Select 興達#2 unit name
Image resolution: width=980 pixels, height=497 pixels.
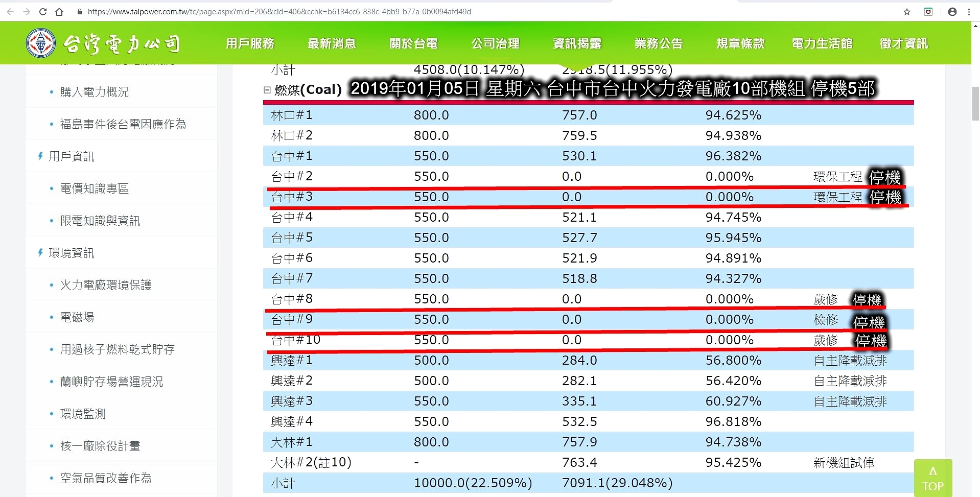click(292, 381)
